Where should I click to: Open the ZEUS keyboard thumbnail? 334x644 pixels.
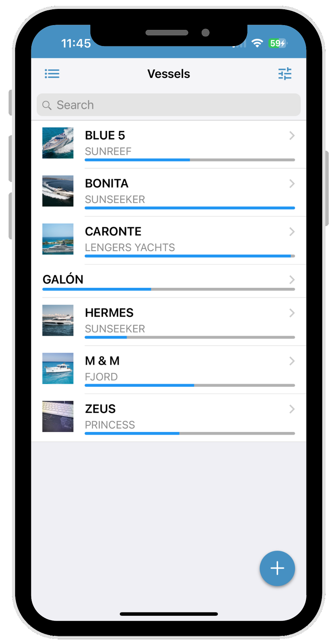click(x=58, y=416)
